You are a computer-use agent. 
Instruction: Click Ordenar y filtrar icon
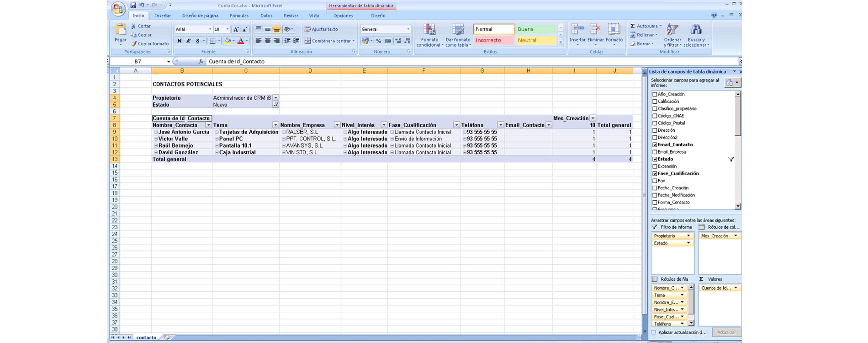point(672,30)
